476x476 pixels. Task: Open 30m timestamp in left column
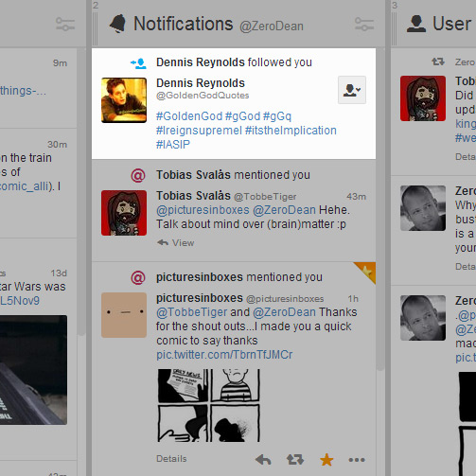click(x=57, y=145)
